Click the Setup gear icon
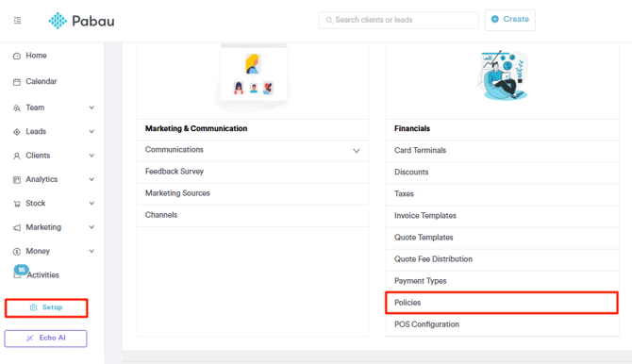The width and height of the screenshot is (632, 364). (33, 307)
